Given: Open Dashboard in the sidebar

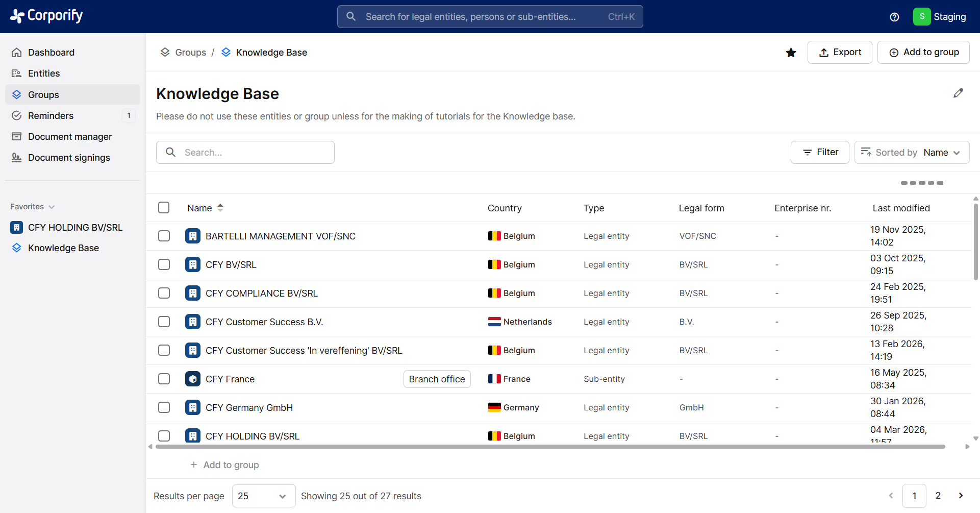Looking at the screenshot, I should coord(72,53).
